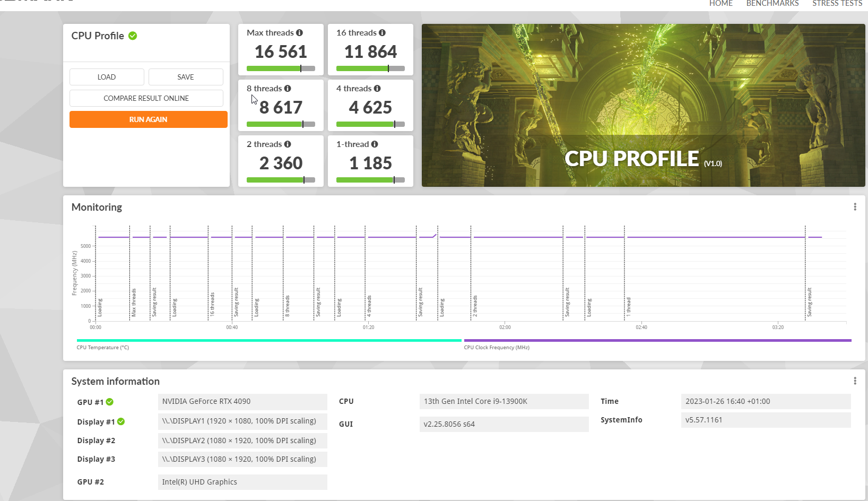The width and height of the screenshot is (868, 501).
Task: Open the STRESS TESTS tab
Action: [x=837, y=3]
